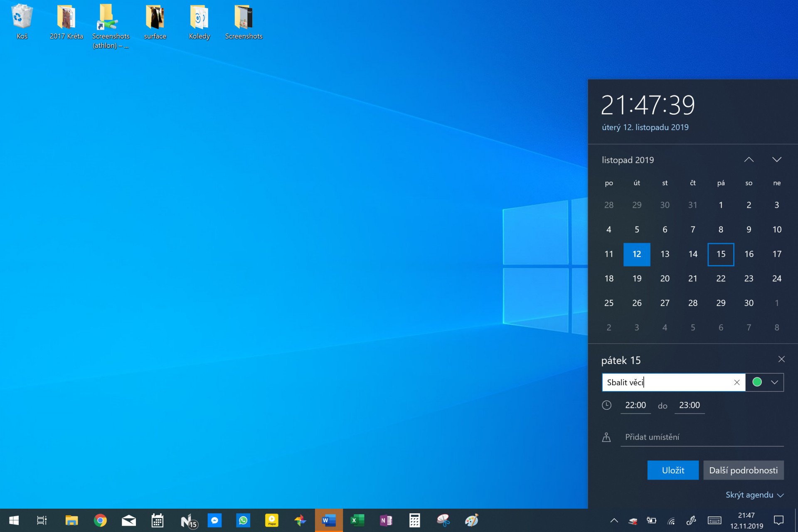Click the listopad 2019 month header
The width and height of the screenshot is (798, 532).
[628, 160]
